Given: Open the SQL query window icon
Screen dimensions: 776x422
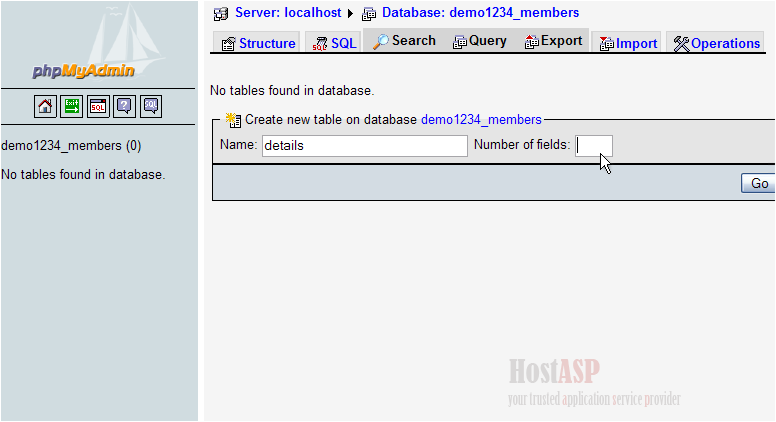Looking at the screenshot, I should coord(98,106).
